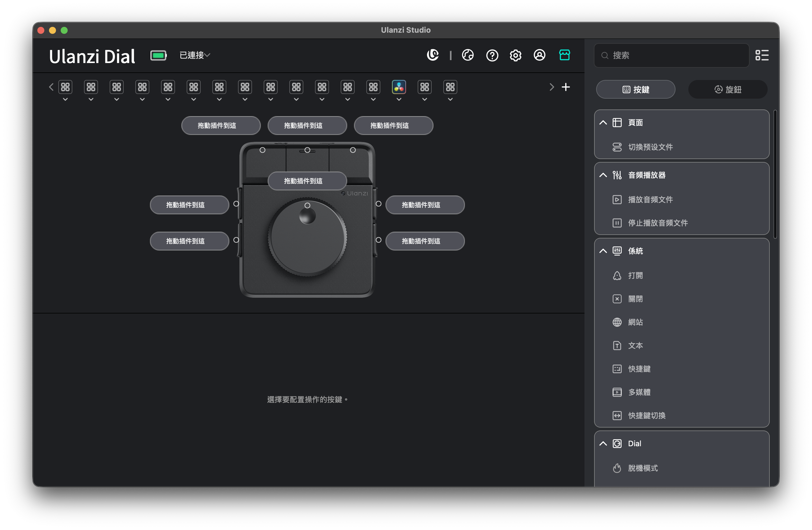Select the lower-right side 拖動插件到這 slot

(425, 241)
